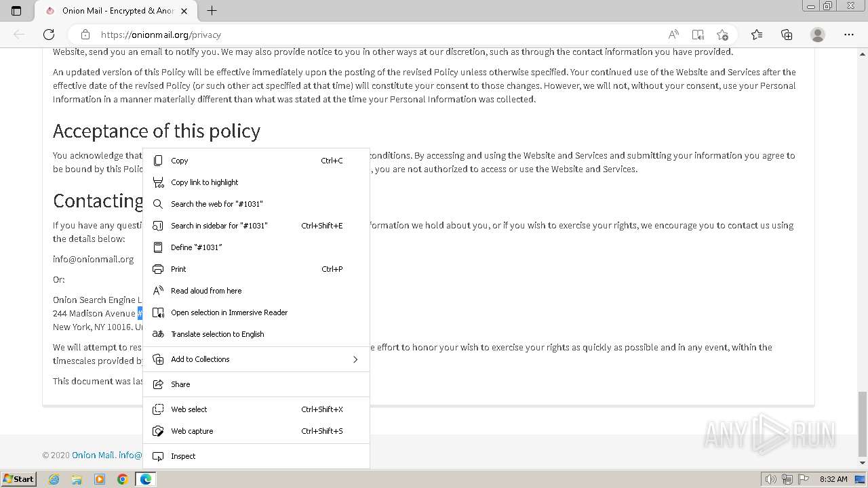Click the Inspect icon
Viewport: 868px width, 488px height.
[158, 456]
